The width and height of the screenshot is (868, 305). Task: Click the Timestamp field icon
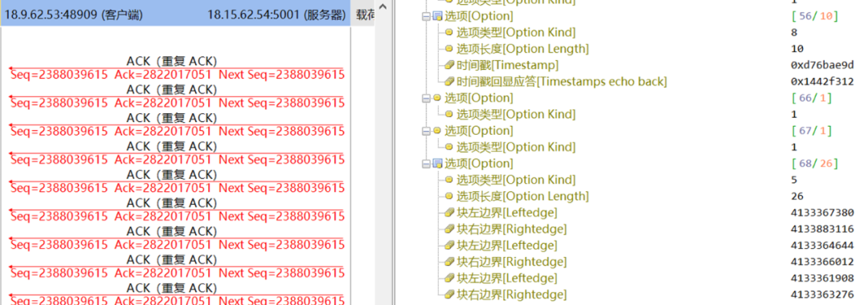449,65
